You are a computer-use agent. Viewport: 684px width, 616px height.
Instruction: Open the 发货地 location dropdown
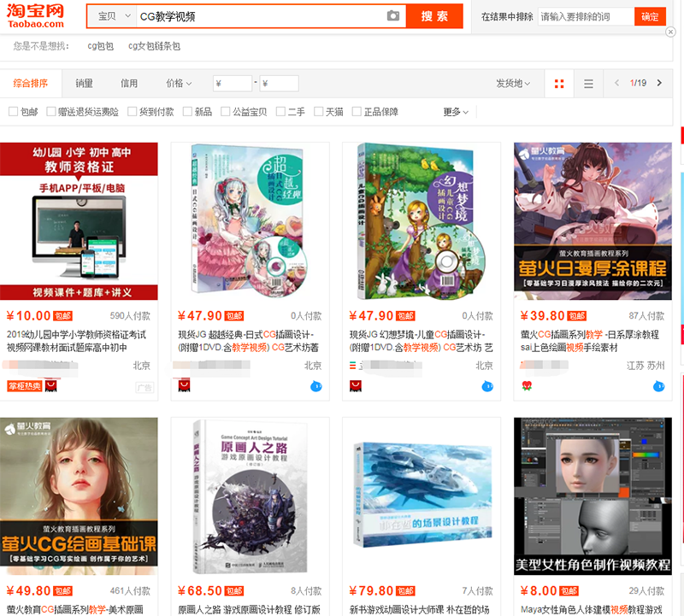[x=513, y=83]
